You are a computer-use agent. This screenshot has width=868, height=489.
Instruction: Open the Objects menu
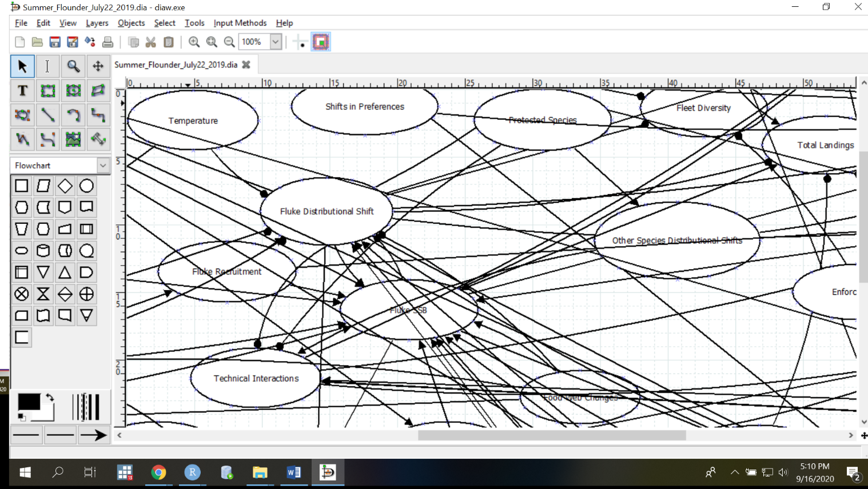click(x=131, y=23)
